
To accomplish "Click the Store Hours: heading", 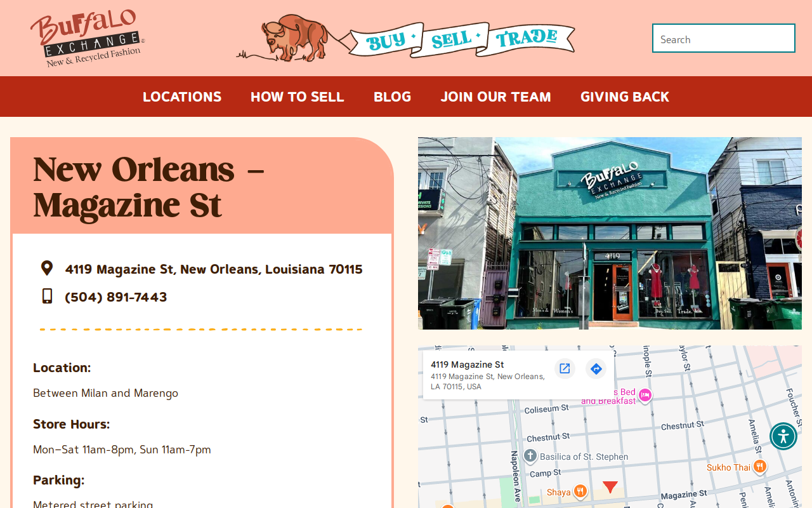I will point(72,424).
